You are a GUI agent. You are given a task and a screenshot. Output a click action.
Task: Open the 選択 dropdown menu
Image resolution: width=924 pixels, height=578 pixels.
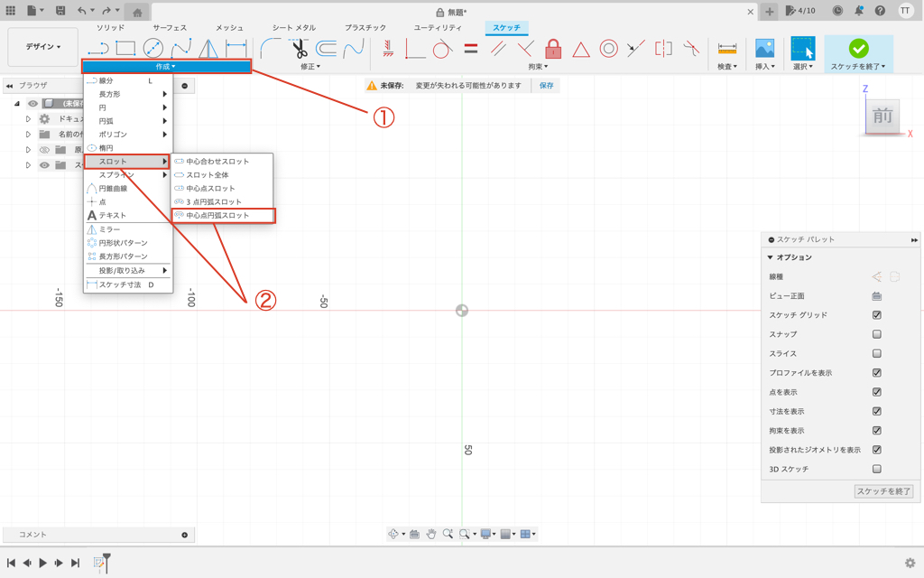coord(802,67)
